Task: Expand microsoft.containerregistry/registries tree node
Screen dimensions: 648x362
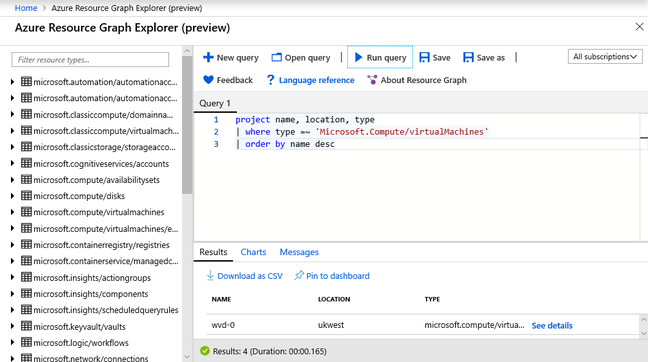Action: pos(12,245)
